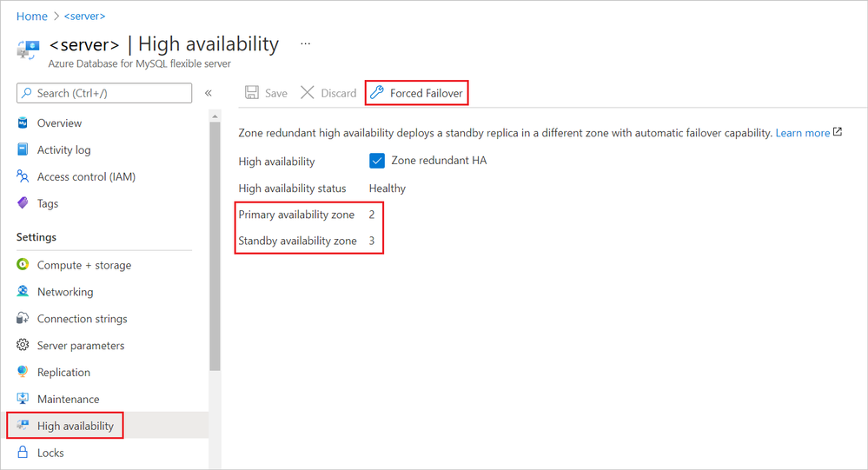Image resolution: width=868 pixels, height=470 pixels.
Task: Select Replication in the Settings menu
Action: pos(63,373)
